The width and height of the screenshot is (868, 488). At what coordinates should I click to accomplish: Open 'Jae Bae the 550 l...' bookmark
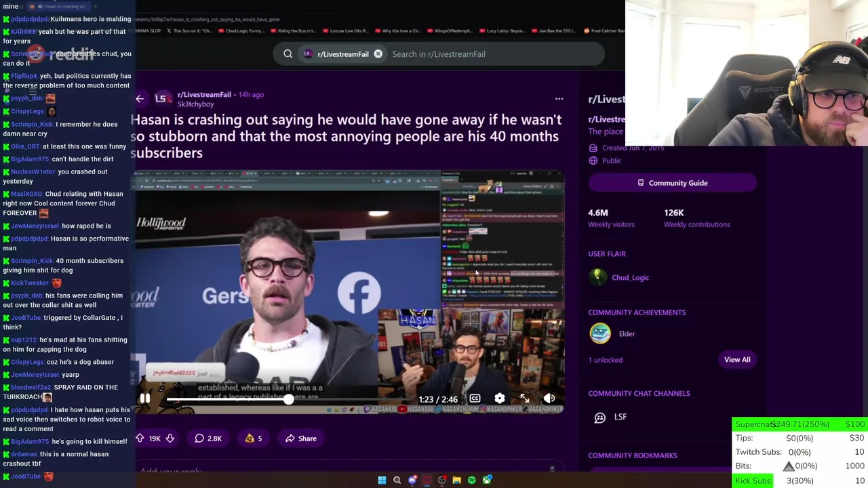pyautogui.click(x=555, y=30)
